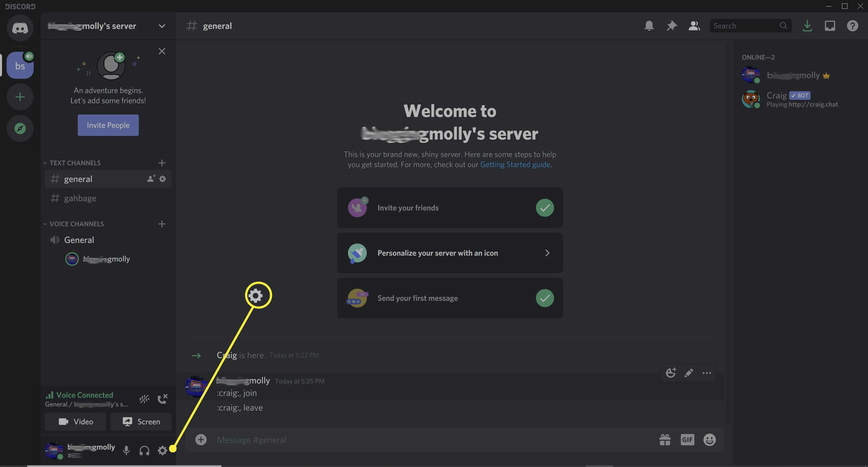Image resolution: width=868 pixels, height=467 pixels.
Task: Click the attach file plus button
Action: click(201, 440)
